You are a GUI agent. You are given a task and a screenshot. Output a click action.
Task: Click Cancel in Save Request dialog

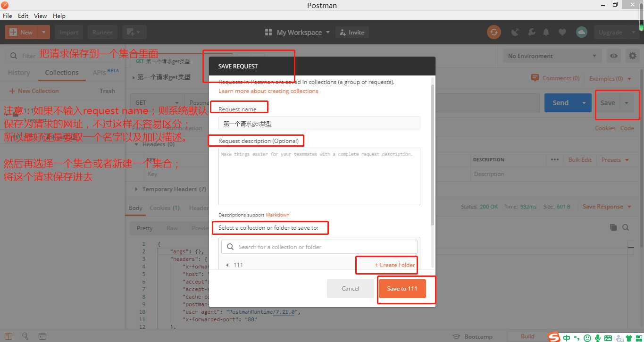(351, 289)
